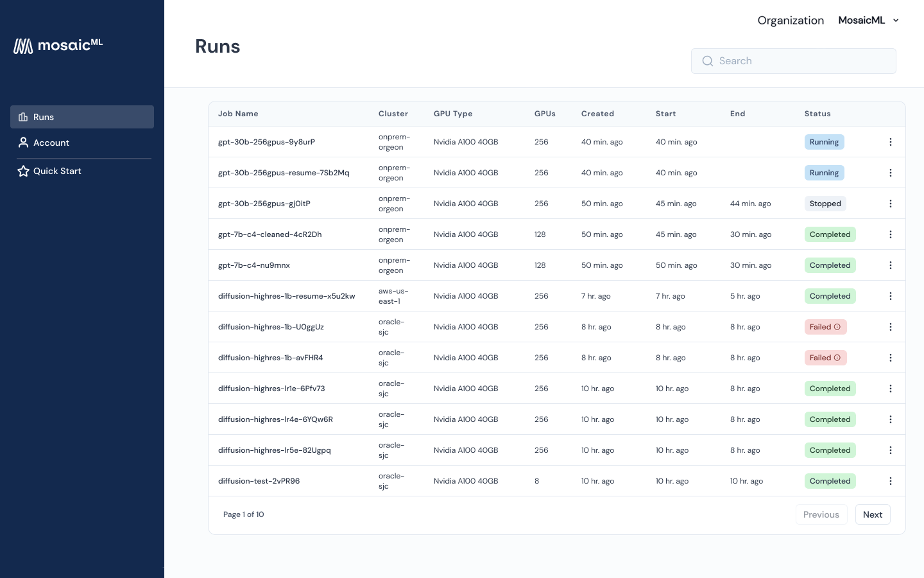Open job diffusion-highres-1b-avFHR4
924x578 pixels.
[x=271, y=358]
